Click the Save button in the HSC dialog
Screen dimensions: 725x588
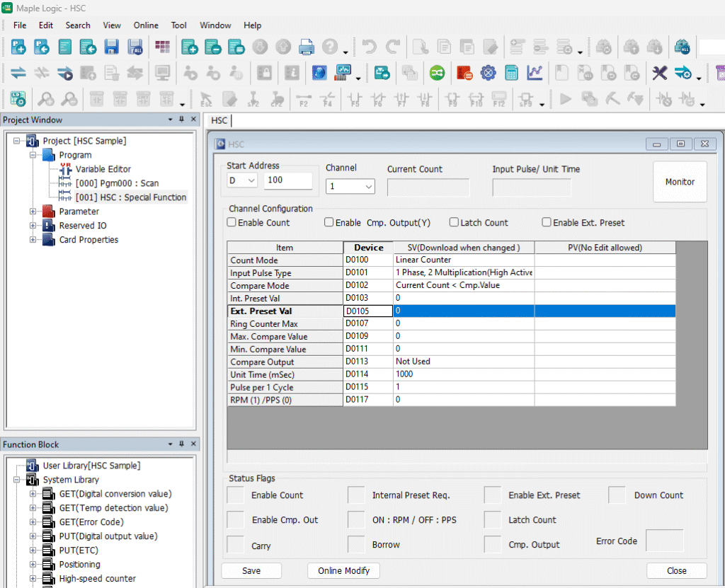pos(251,570)
